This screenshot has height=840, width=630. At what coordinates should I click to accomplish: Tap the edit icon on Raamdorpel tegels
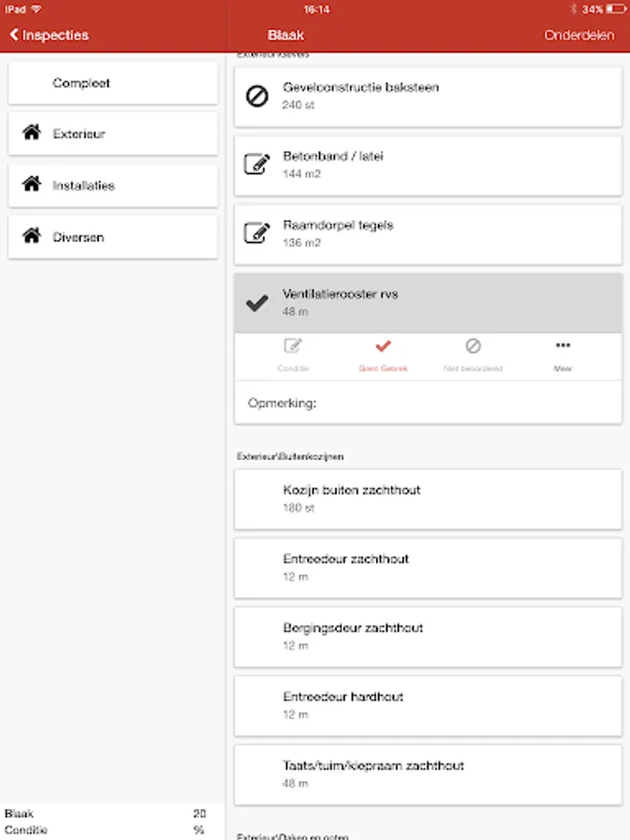pyautogui.click(x=257, y=233)
